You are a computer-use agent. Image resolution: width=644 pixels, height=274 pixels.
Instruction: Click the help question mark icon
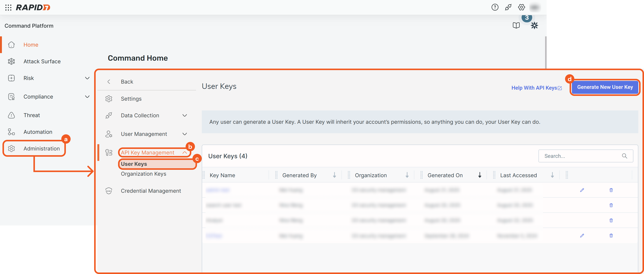pyautogui.click(x=495, y=8)
